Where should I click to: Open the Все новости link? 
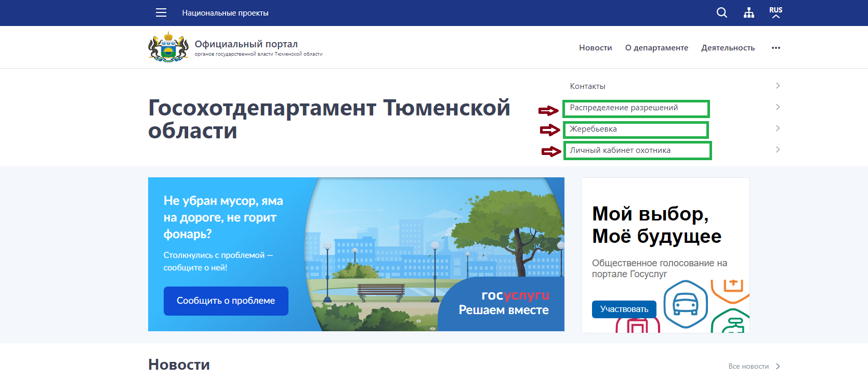[748, 367]
